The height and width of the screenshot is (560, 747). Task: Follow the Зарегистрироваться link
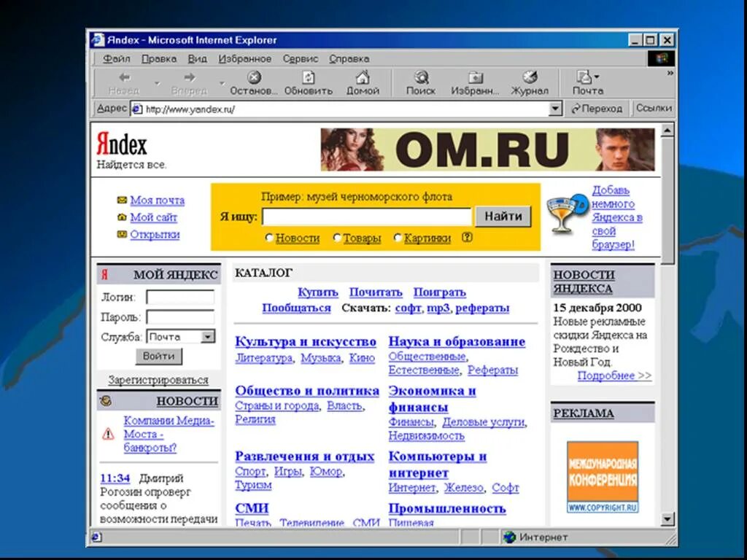[158, 380]
